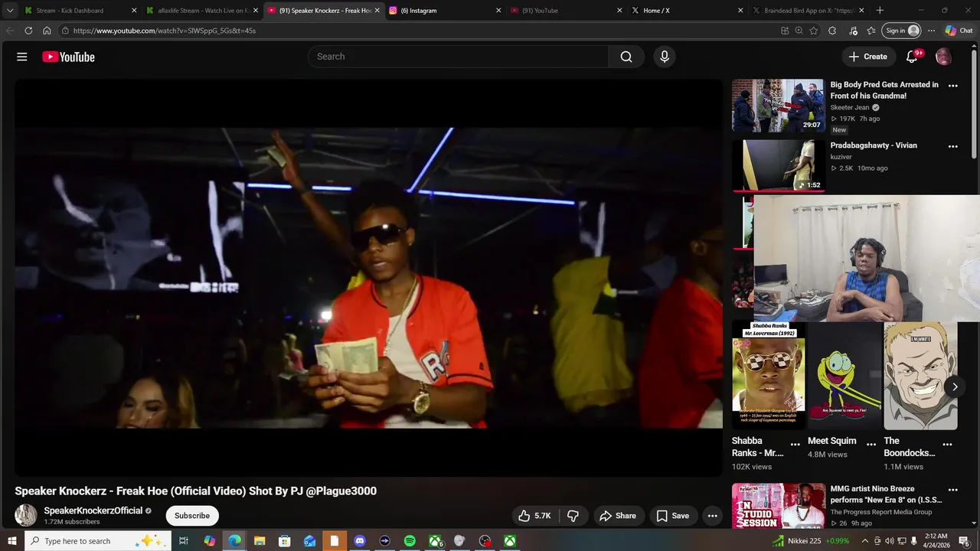Open options menu for Pradabagshawty - Vivian
This screenshot has height=551, width=980.
(x=953, y=146)
